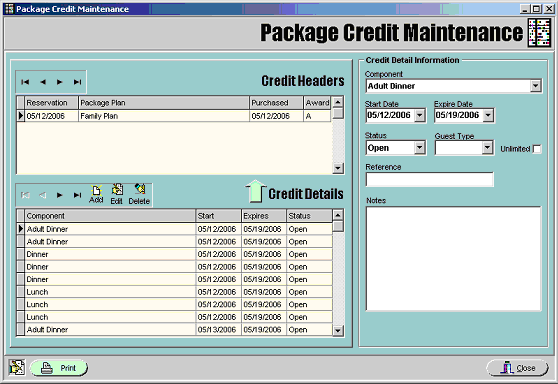Click the Status column header in details
The width and height of the screenshot is (558, 384).
(309, 216)
